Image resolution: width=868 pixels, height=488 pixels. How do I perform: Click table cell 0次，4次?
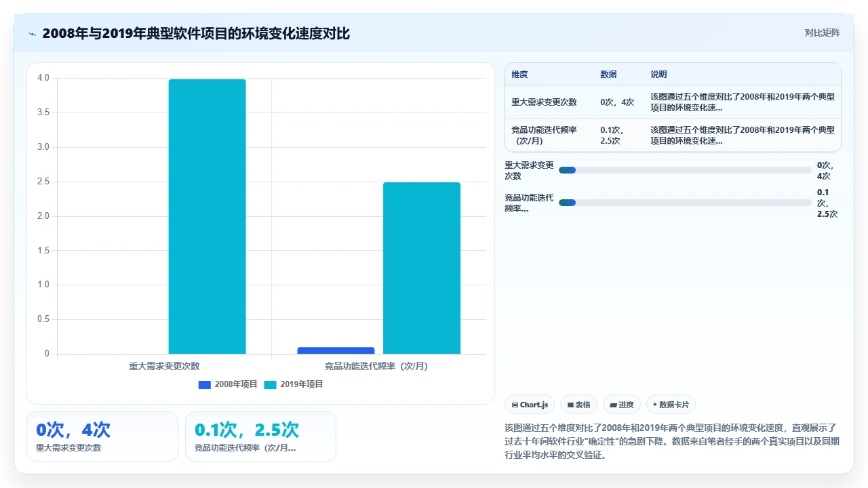pyautogui.click(x=617, y=102)
